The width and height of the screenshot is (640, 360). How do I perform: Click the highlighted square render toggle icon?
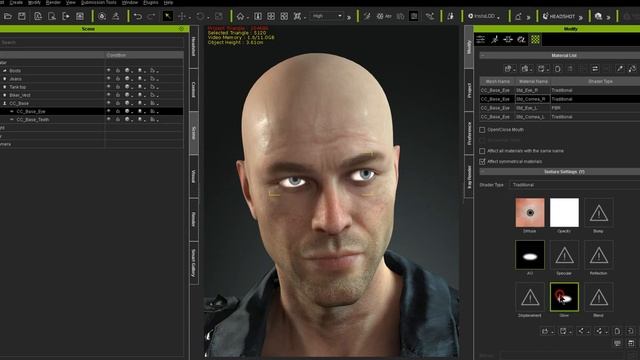coord(413,16)
